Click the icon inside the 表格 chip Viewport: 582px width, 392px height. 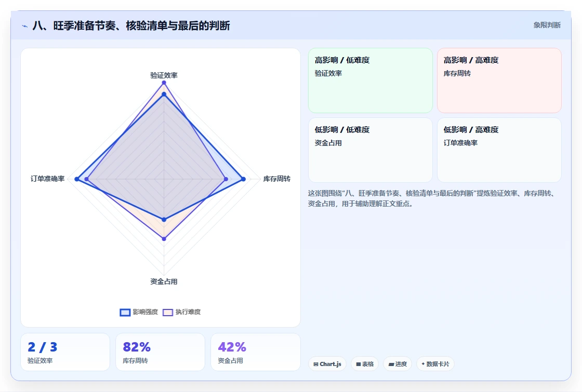[359, 364]
